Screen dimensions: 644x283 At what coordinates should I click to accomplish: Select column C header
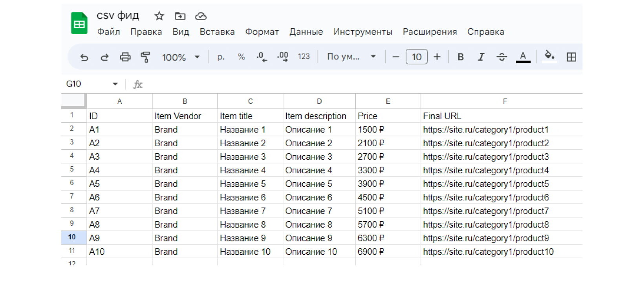click(x=250, y=101)
